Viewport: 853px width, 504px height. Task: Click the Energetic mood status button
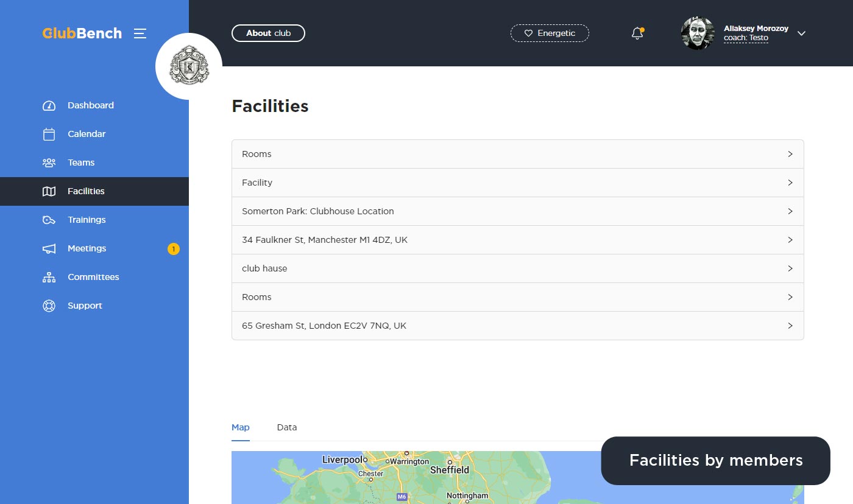click(x=550, y=33)
